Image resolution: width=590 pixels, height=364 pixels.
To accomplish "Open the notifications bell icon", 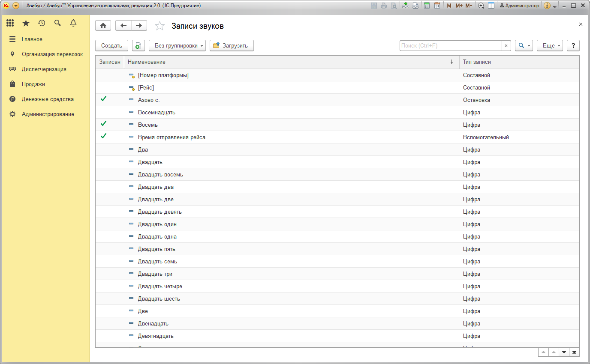I will (73, 23).
